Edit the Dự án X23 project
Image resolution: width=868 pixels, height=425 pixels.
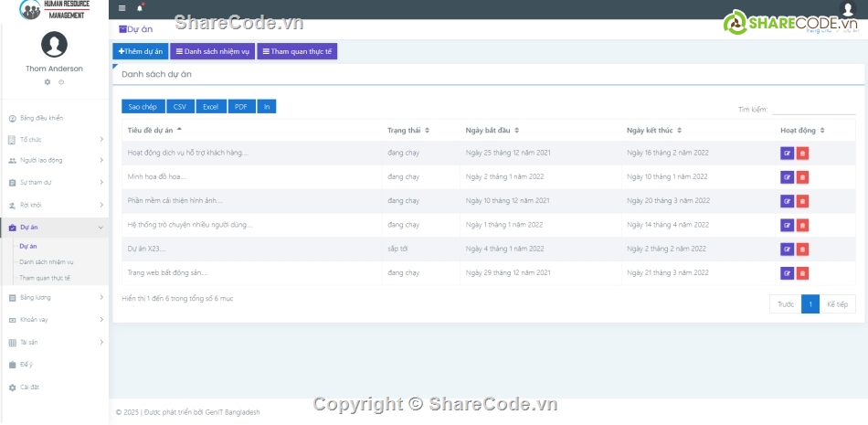(788, 250)
